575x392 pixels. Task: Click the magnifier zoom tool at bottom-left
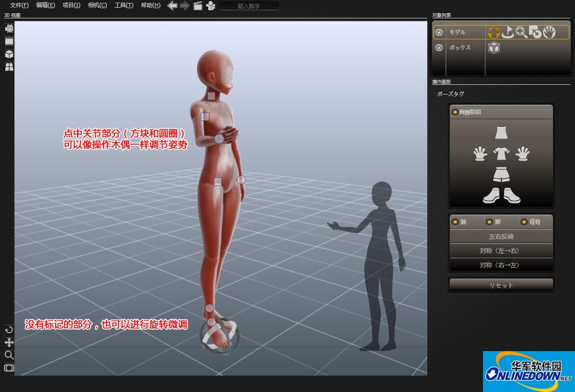[9, 355]
